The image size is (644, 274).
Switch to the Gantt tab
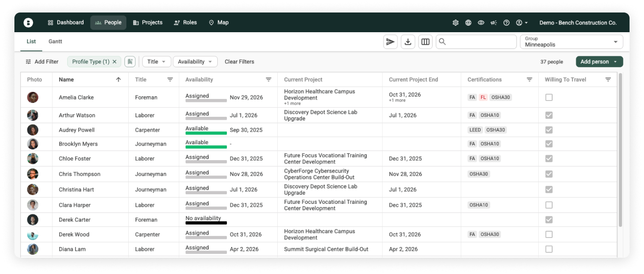pyautogui.click(x=55, y=42)
